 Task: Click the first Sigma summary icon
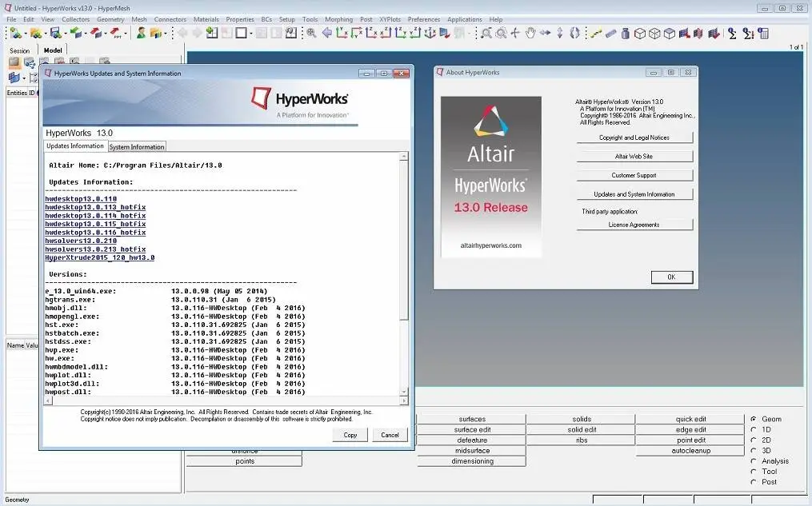click(x=732, y=33)
